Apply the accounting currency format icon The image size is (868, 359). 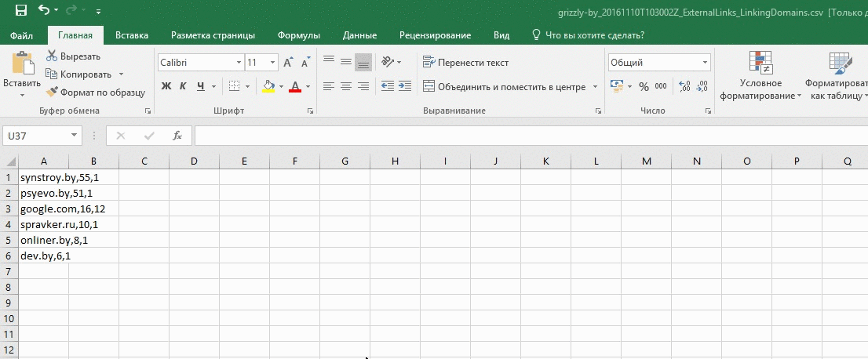(617, 86)
